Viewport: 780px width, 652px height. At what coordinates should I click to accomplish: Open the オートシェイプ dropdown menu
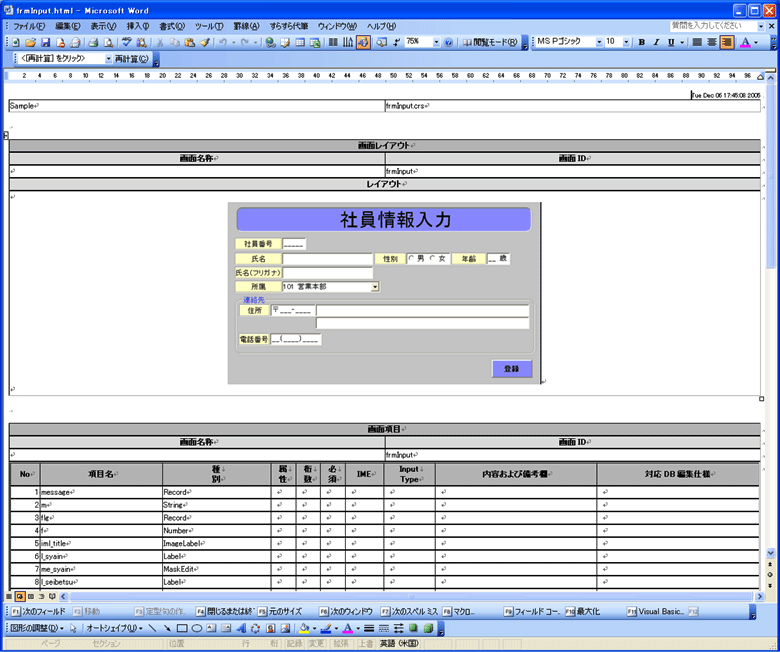[x=114, y=629]
